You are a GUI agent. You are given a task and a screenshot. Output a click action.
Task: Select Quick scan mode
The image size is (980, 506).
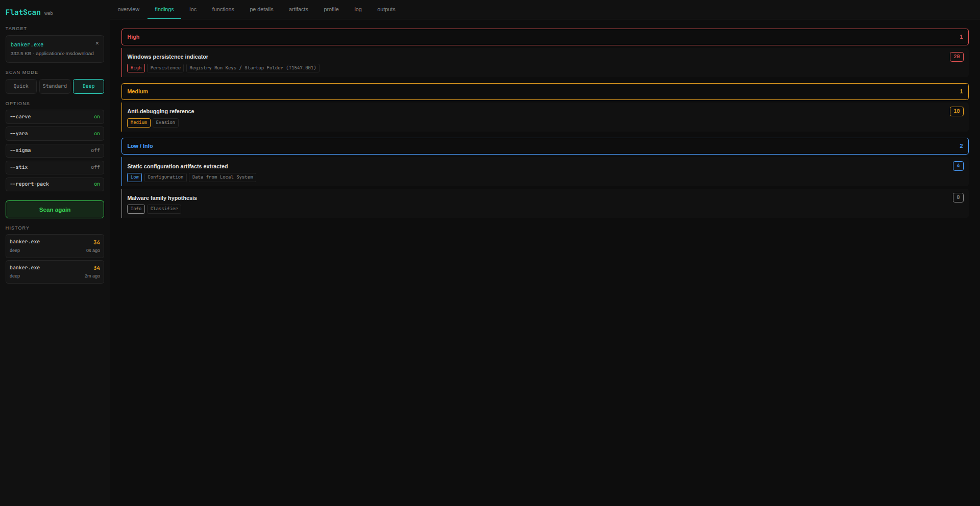[x=21, y=86]
